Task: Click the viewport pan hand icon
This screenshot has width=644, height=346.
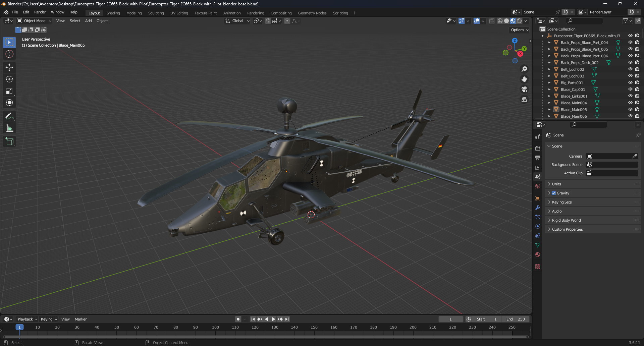Action: (x=524, y=79)
